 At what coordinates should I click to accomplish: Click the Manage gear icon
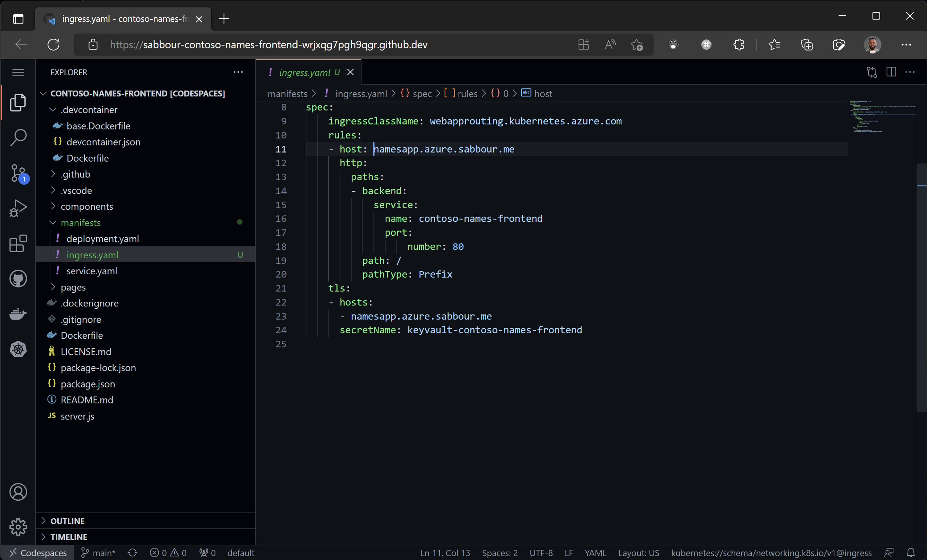[18, 526]
